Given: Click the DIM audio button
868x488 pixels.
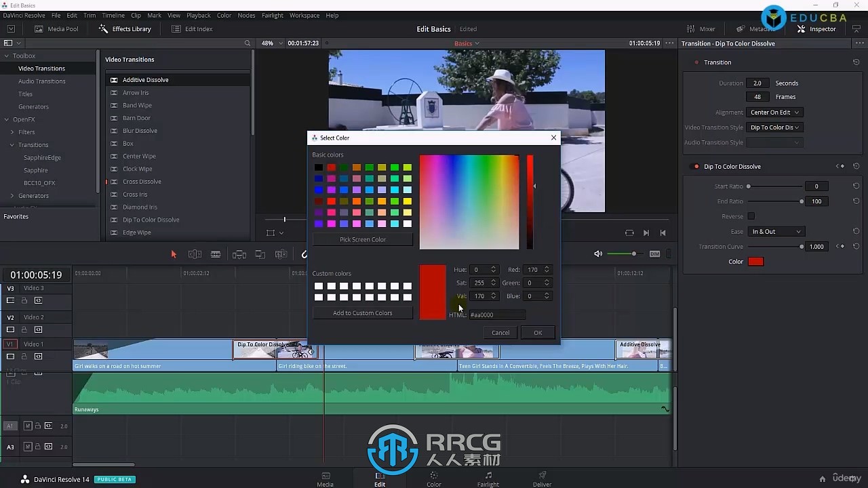Looking at the screenshot, I should point(654,253).
